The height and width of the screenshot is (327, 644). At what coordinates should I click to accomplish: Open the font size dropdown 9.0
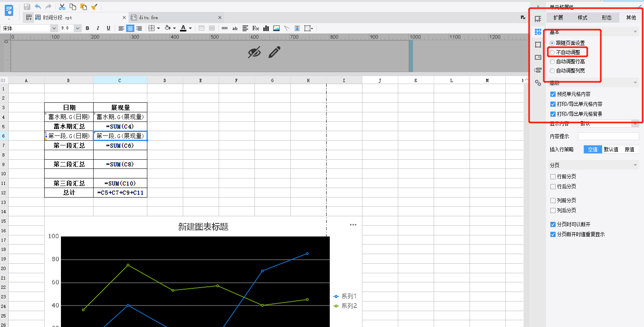point(78,28)
